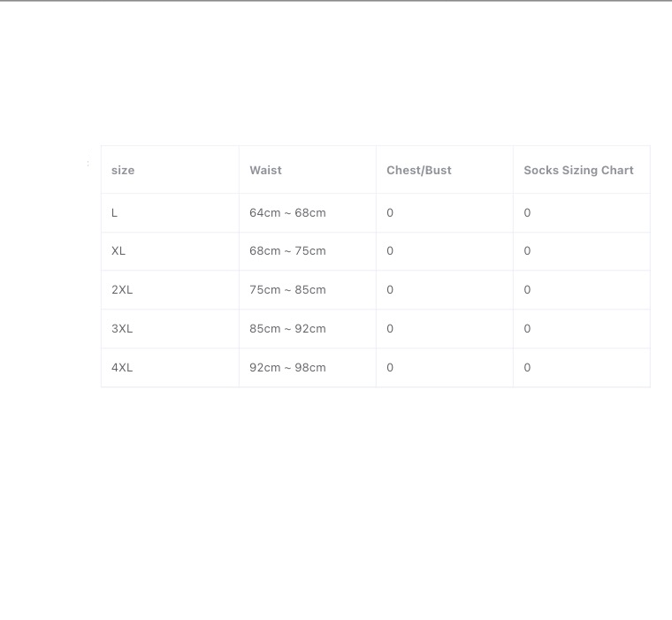
Task: Click the "Chest/Bust" column header
Action: point(418,170)
